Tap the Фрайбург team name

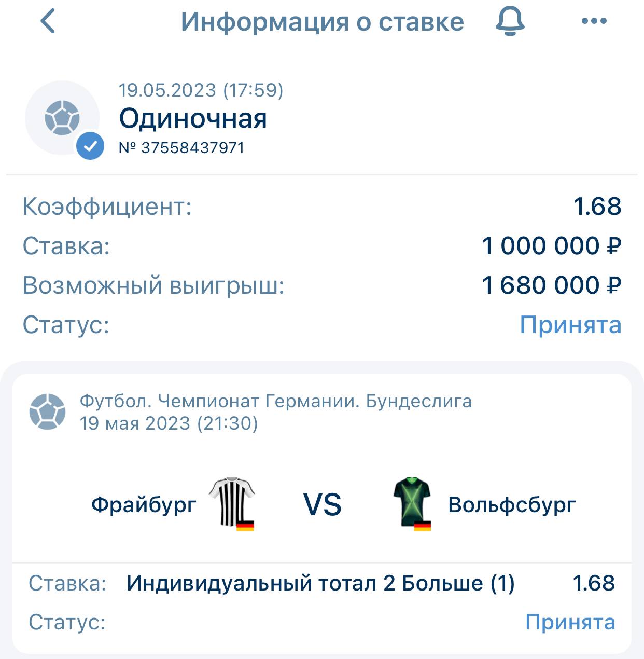point(144,504)
